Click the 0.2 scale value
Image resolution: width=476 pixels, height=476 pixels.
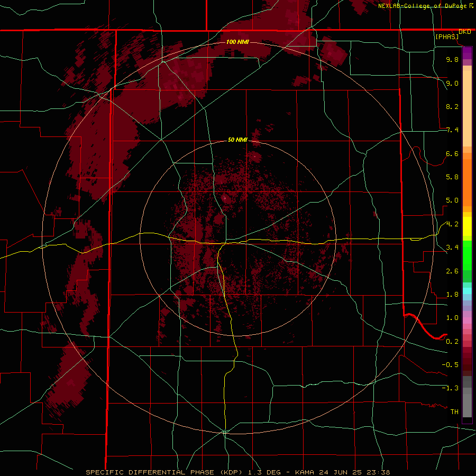pyautogui.click(x=452, y=342)
